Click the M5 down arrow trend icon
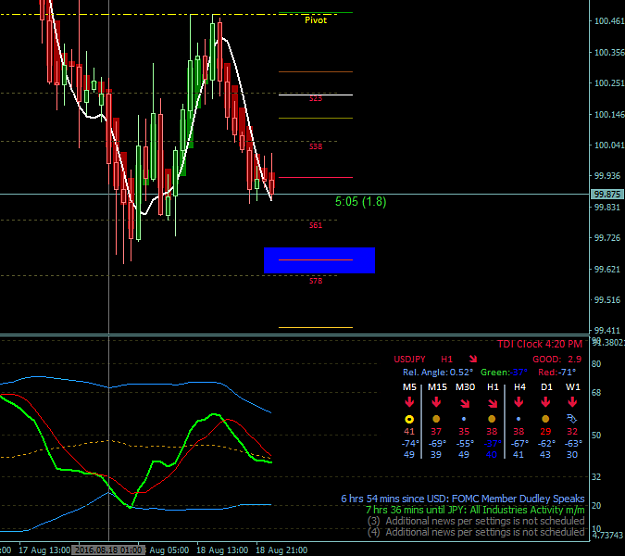Image resolution: width=625 pixels, height=556 pixels. click(409, 402)
